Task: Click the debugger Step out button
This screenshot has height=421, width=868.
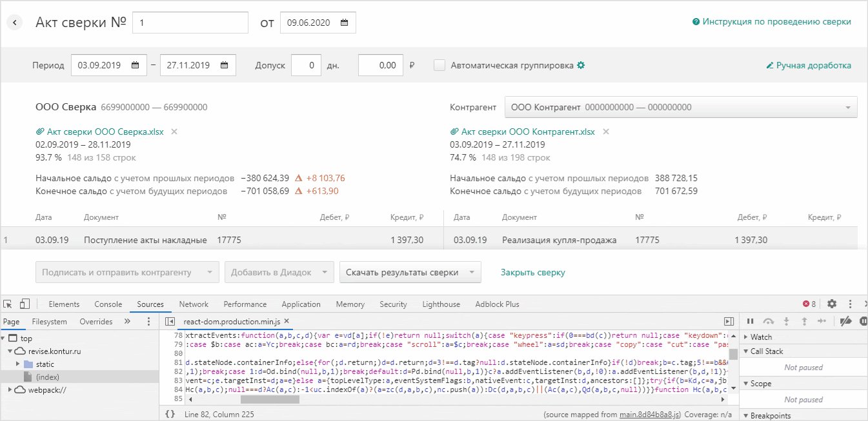Action: 804,321
